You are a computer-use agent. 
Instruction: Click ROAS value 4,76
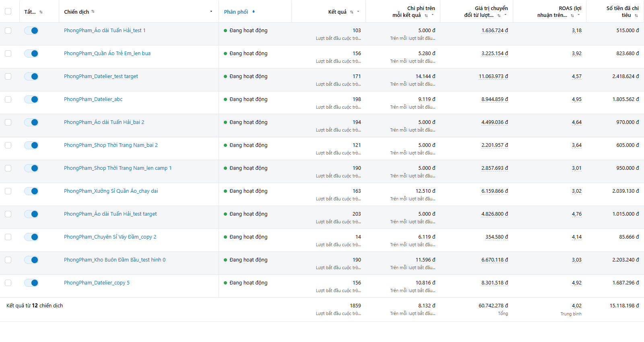[x=577, y=214]
